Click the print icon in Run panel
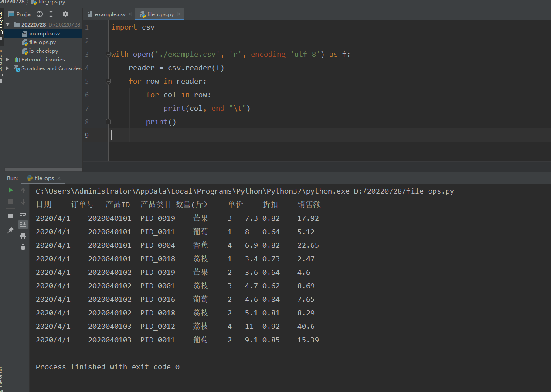This screenshot has width=551, height=392. coord(23,236)
